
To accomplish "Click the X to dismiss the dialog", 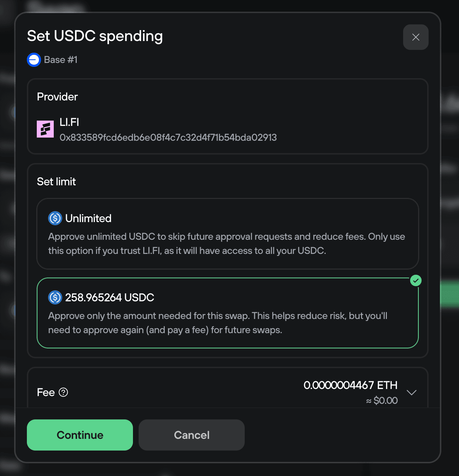I will point(416,37).
